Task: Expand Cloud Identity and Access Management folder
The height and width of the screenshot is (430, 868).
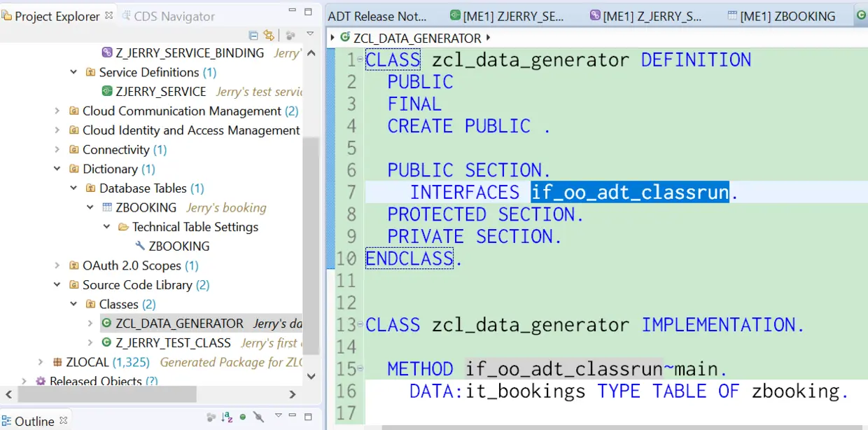Action: 57,130
